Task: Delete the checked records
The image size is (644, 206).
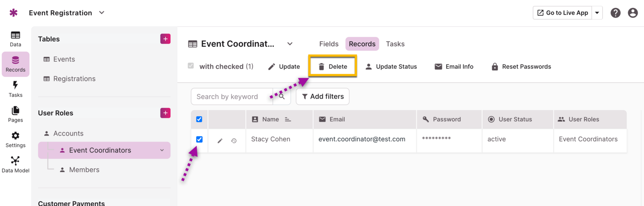Action: pos(333,67)
